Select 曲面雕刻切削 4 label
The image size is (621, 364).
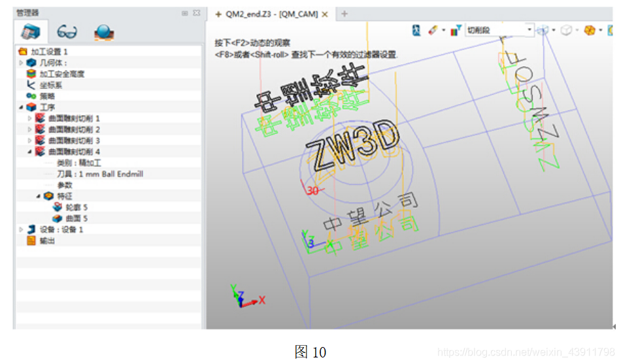click(74, 152)
